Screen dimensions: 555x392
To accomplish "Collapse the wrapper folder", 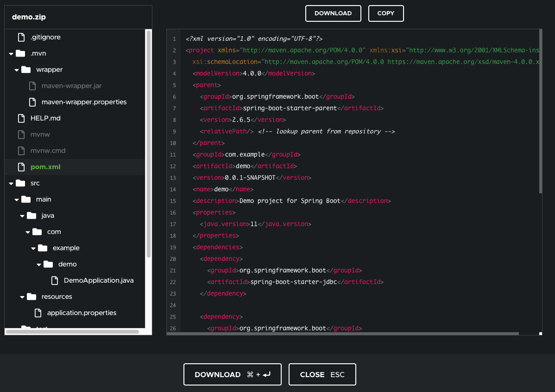I will click(x=16, y=69).
